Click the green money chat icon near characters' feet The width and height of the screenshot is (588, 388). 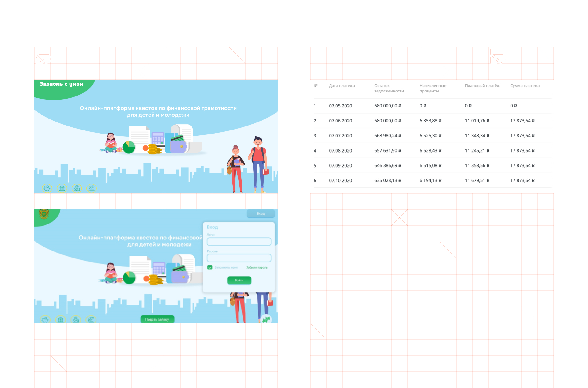click(x=266, y=319)
